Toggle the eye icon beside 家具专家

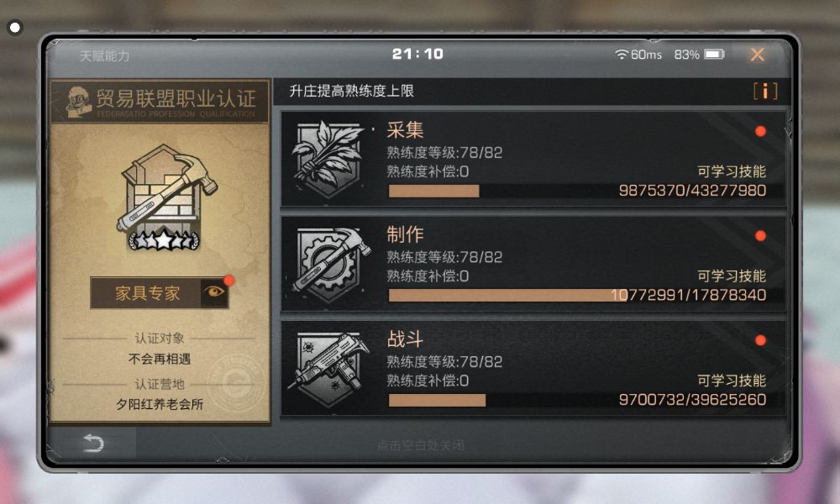(214, 292)
